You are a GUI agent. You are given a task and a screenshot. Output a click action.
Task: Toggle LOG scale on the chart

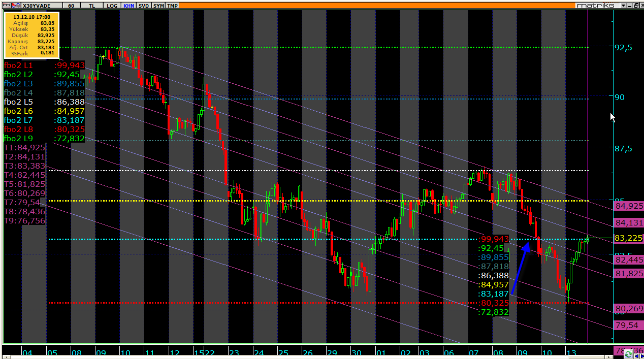(112, 5)
